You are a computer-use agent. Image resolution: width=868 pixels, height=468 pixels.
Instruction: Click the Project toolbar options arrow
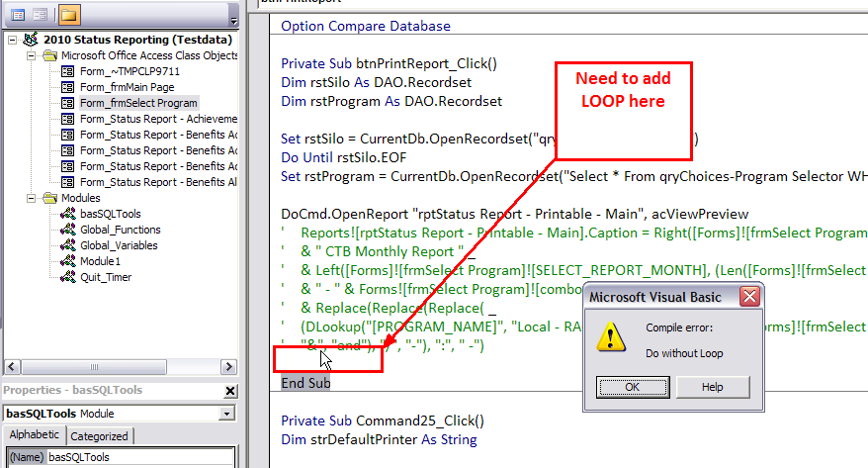click(234, 21)
